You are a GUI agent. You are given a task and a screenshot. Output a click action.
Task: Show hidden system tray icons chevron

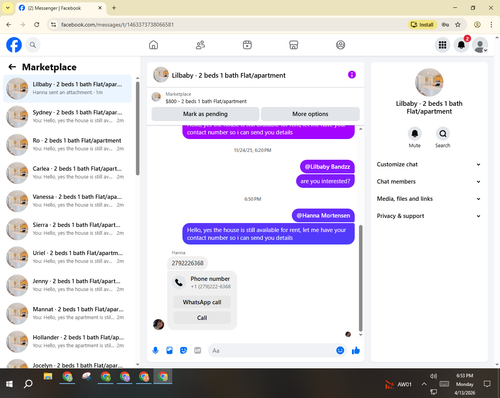(424, 384)
